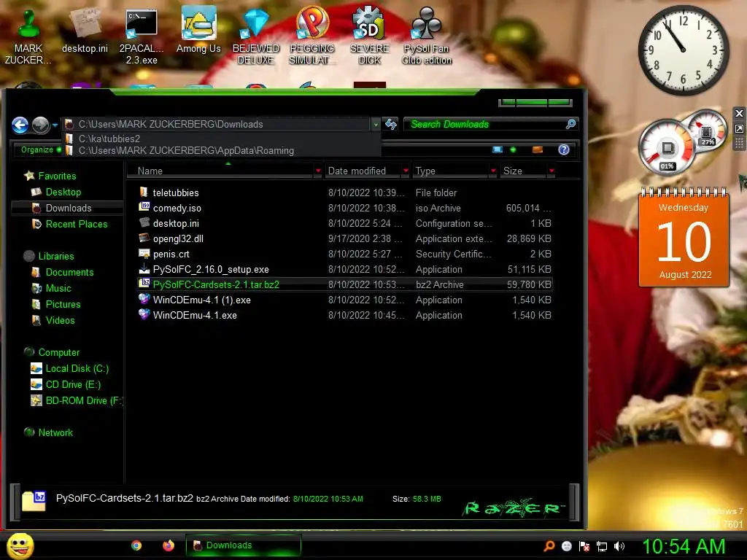Click the search magnifier in Search Downloads

(570, 124)
